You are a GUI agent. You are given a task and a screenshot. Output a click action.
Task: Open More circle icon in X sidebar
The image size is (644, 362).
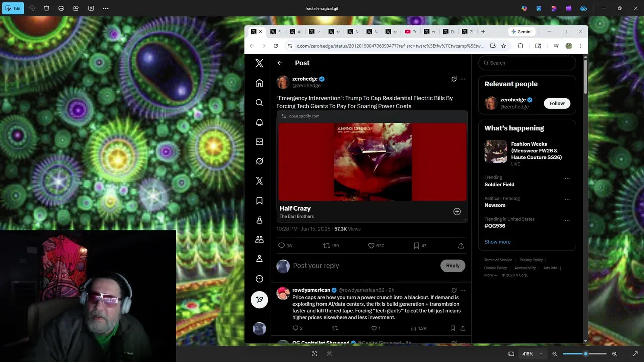(259, 279)
